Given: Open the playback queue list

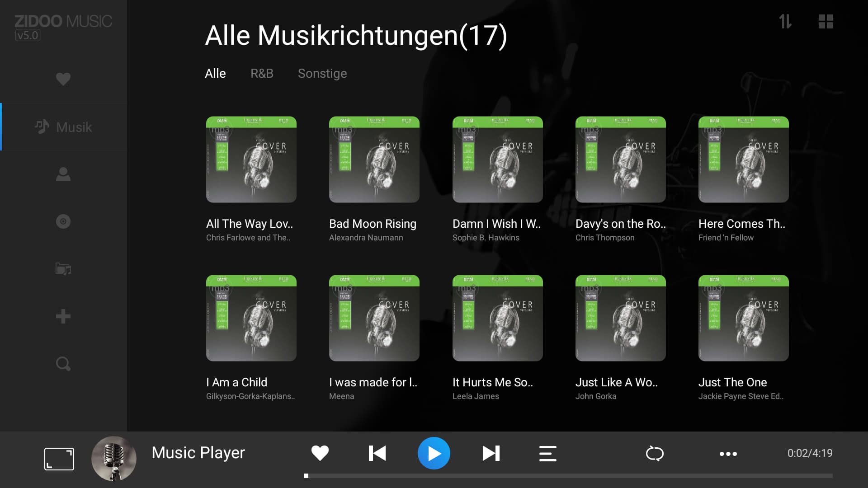Looking at the screenshot, I should 547,453.
